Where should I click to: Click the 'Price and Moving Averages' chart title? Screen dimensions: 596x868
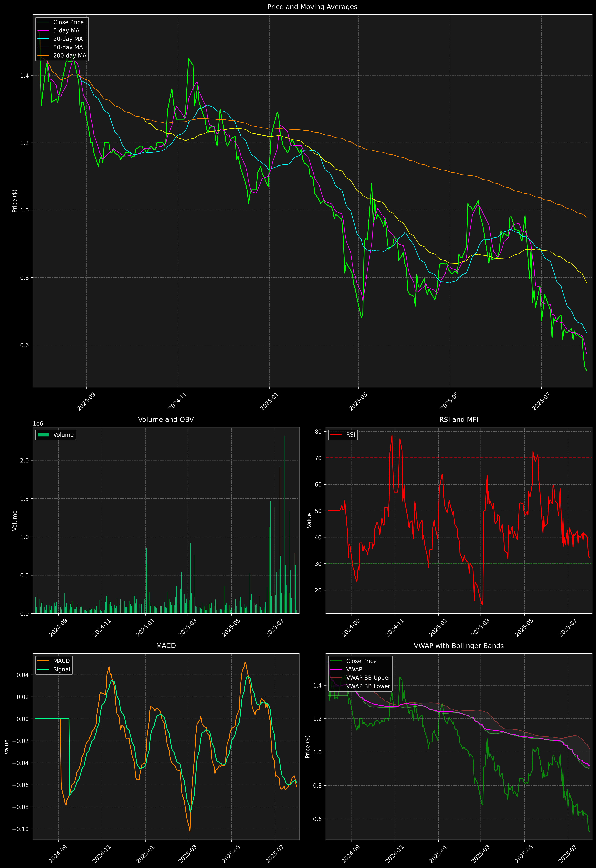pyautogui.click(x=312, y=7)
